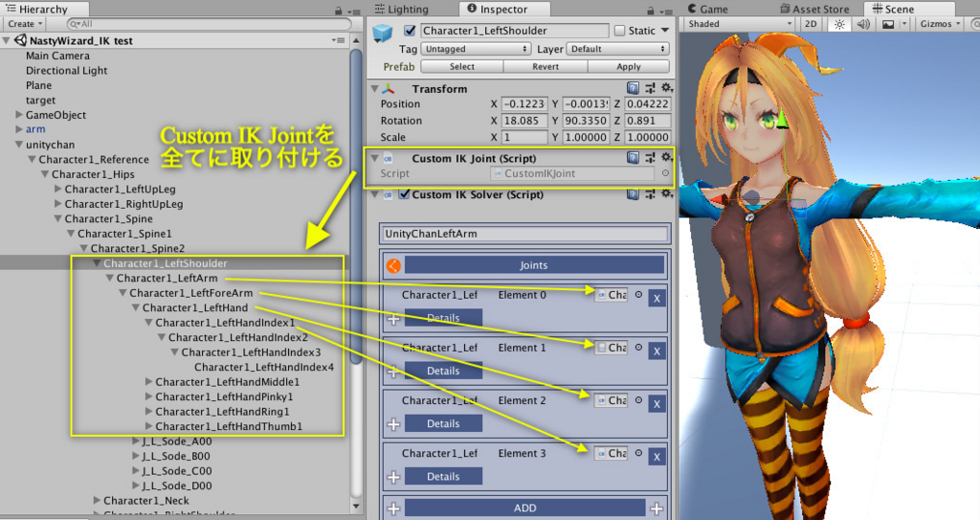Open the Layer dropdown Default
Viewport: 980px width, 520px height.
(x=617, y=49)
